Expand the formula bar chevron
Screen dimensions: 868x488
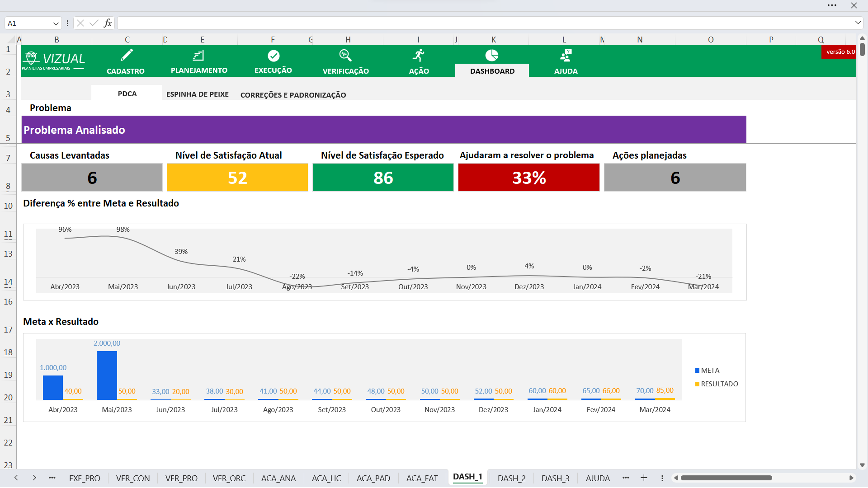pyautogui.click(x=858, y=23)
